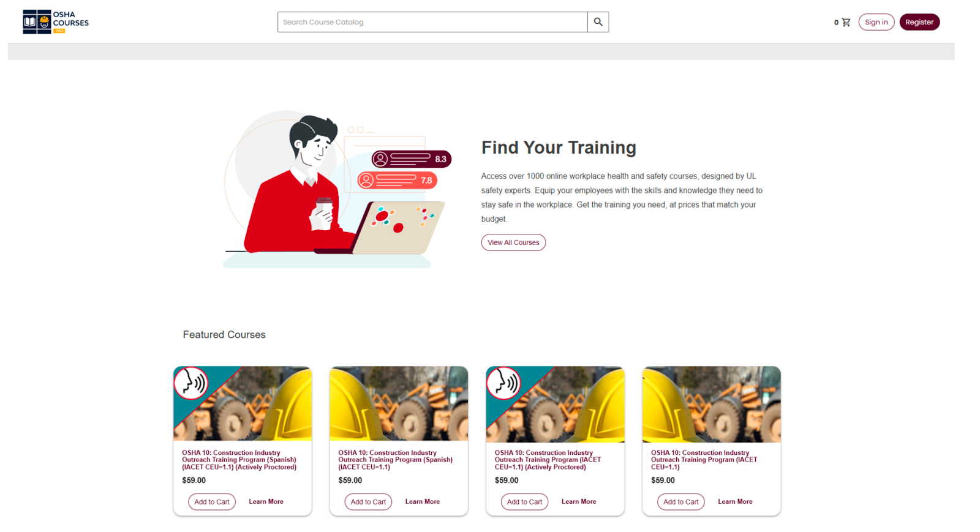Image resolution: width=980 pixels, height=532 pixels.
Task: Add third card Actively Proctored course to cart
Action: pos(524,502)
